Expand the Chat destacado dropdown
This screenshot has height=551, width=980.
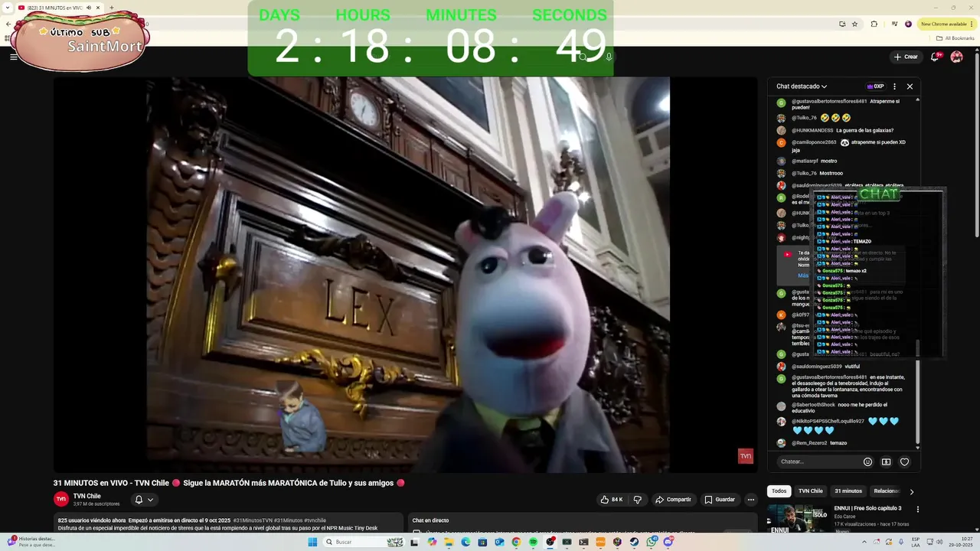802,86
